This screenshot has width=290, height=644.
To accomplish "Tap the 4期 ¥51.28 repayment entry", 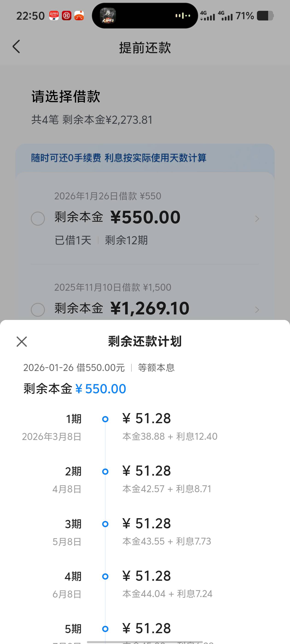I will (x=147, y=576).
